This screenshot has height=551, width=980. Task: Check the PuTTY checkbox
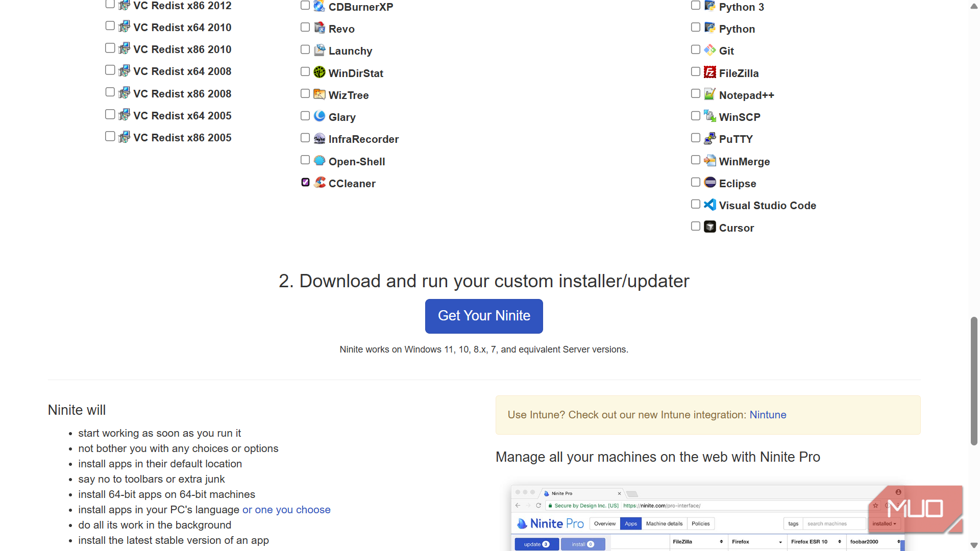point(696,138)
